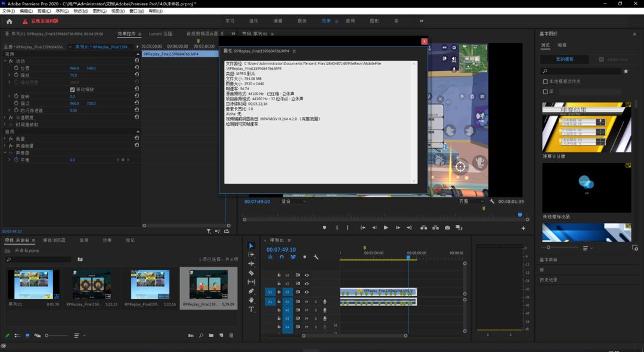The width and height of the screenshot is (644, 352).
Task: Toggle V3 track visibility eye
Action: point(307,275)
